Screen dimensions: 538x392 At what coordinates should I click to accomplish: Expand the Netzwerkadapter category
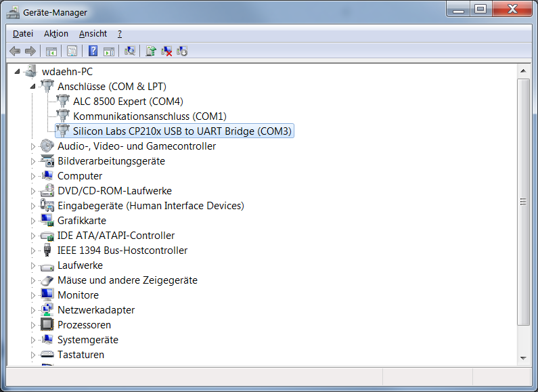(x=32, y=310)
